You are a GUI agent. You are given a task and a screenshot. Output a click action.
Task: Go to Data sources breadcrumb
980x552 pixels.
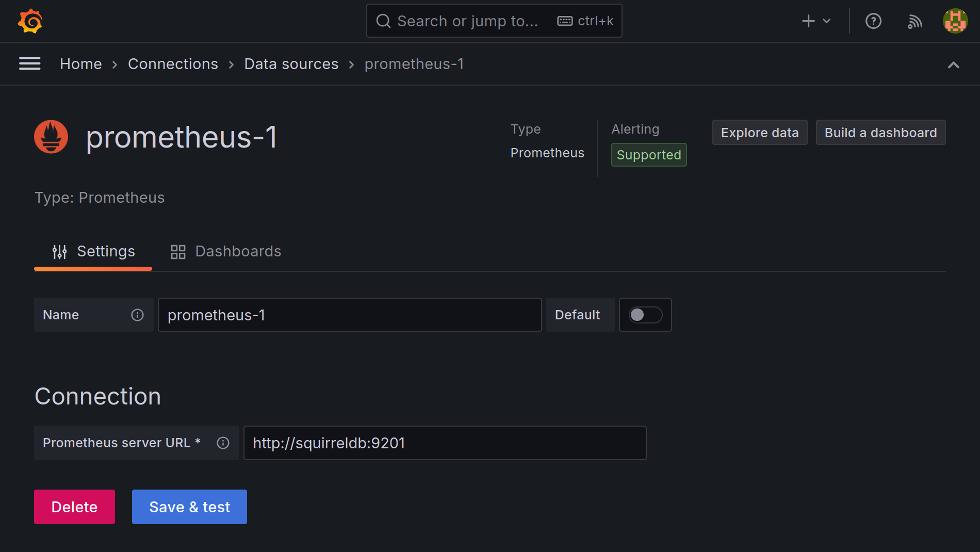pyautogui.click(x=291, y=64)
